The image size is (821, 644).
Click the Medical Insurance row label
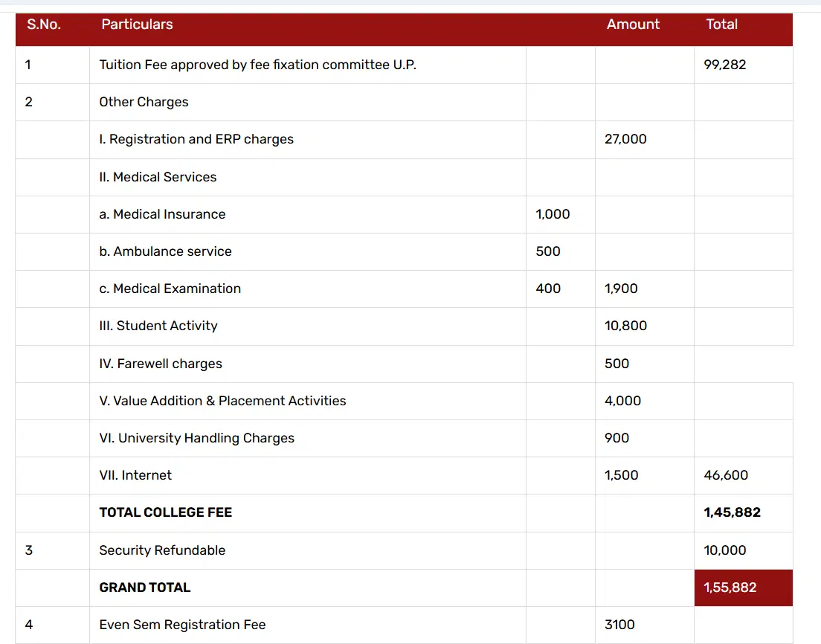[162, 214]
